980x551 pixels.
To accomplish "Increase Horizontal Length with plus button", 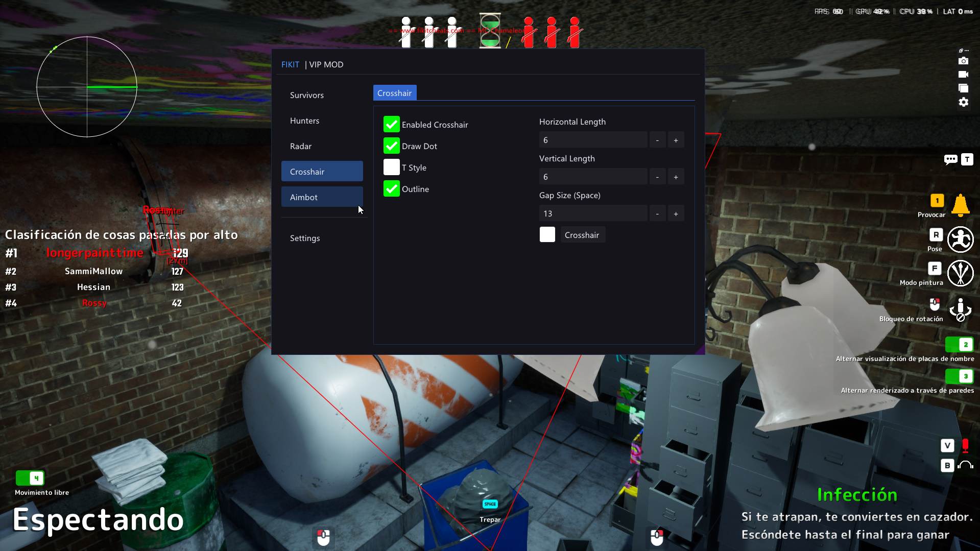I will pos(676,140).
